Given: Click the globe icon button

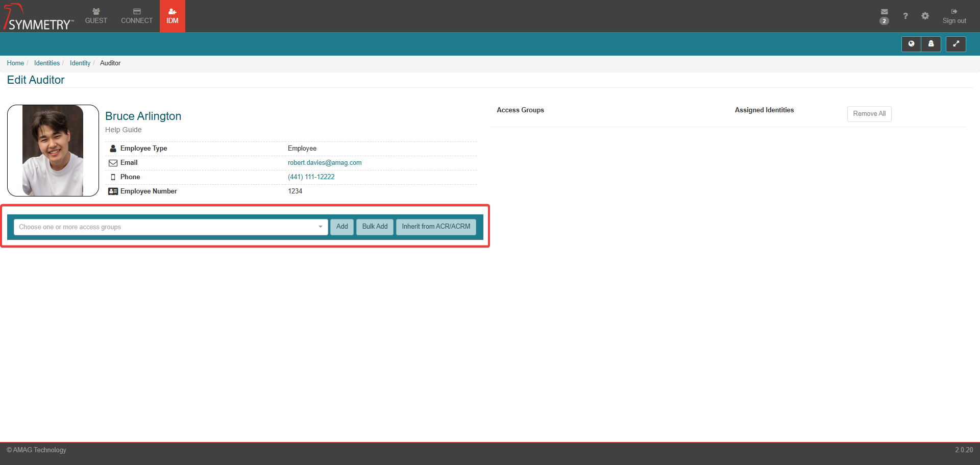Looking at the screenshot, I should pyautogui.click(x=911, y=44).
